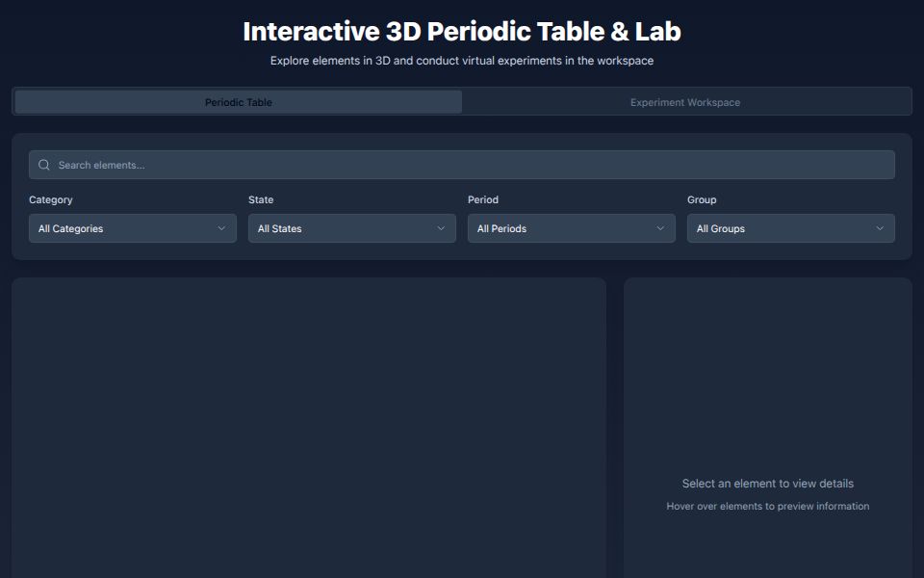The image size is (924, 578).
Task: Open the All States dropdown
Action: [x=351, y=228]
